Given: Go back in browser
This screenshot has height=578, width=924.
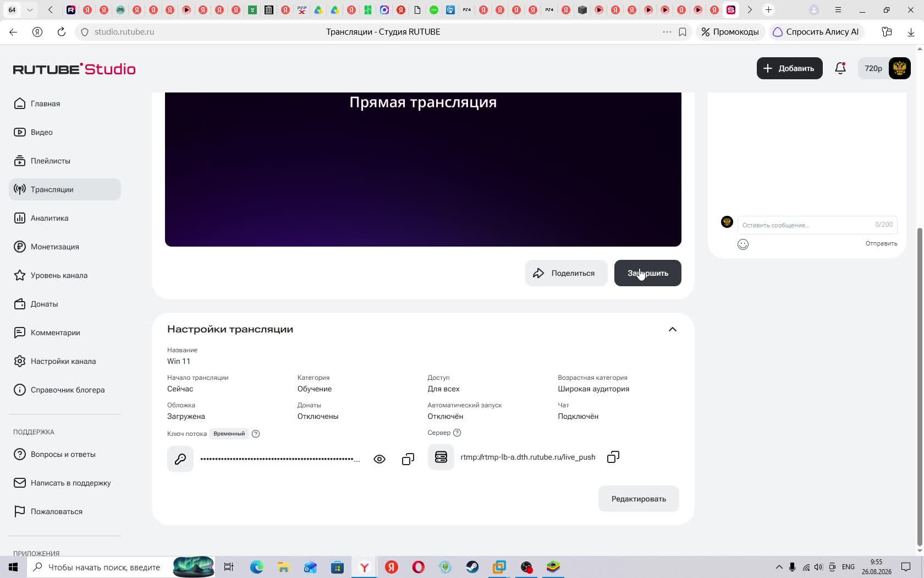Looking at the screenshot, I should pos(13,32).
